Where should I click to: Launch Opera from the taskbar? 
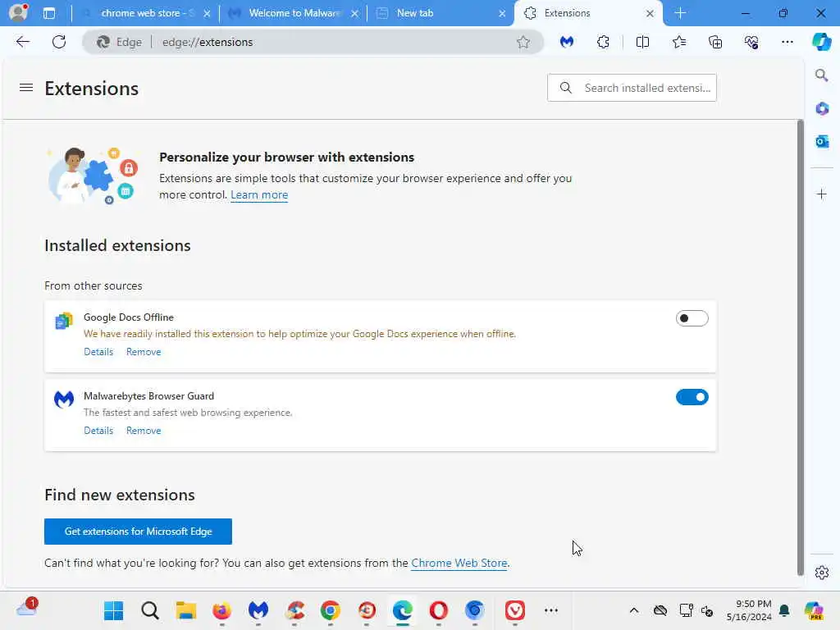(438, 610)
